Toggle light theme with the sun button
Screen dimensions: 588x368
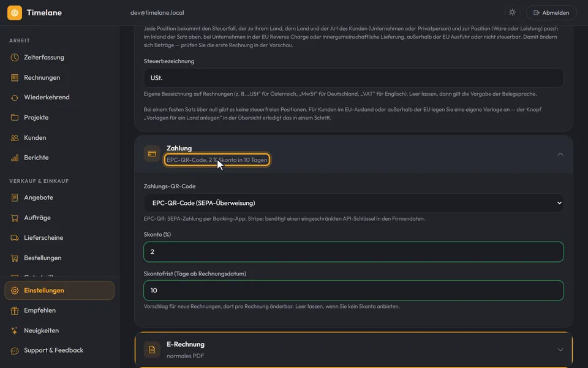(512, 12)
